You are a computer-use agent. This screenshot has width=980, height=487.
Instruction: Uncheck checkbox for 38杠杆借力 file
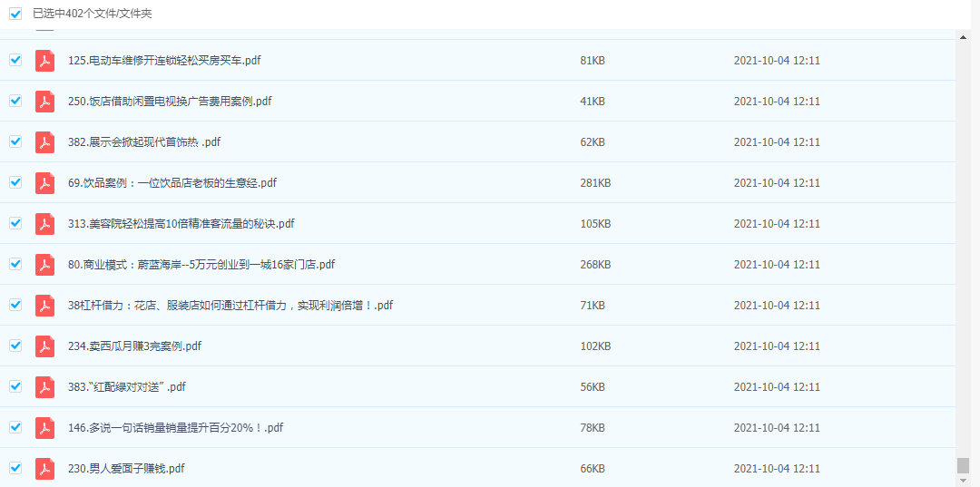(x=15, y=305)
